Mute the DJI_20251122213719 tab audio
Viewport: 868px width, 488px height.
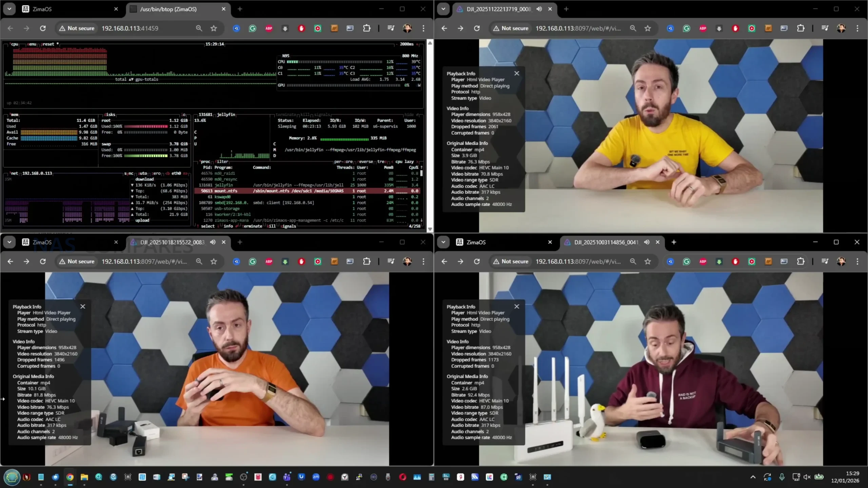point(539,9)
